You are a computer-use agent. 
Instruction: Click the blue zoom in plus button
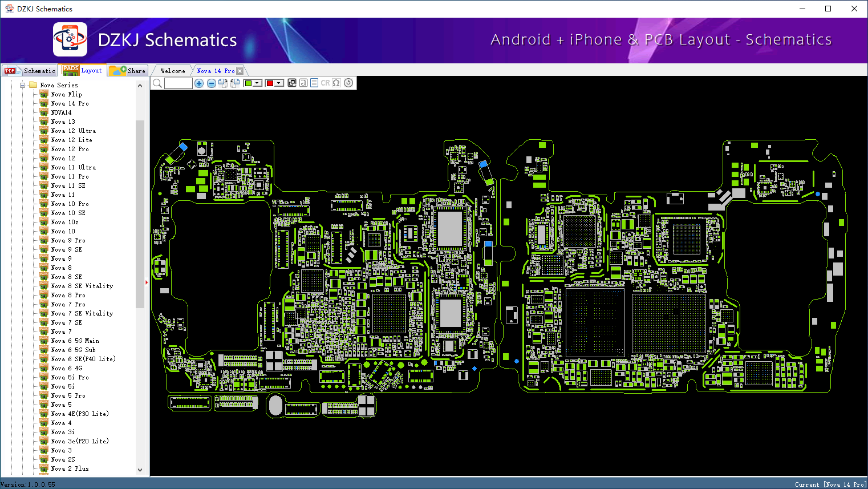click(x=199, y=83)
